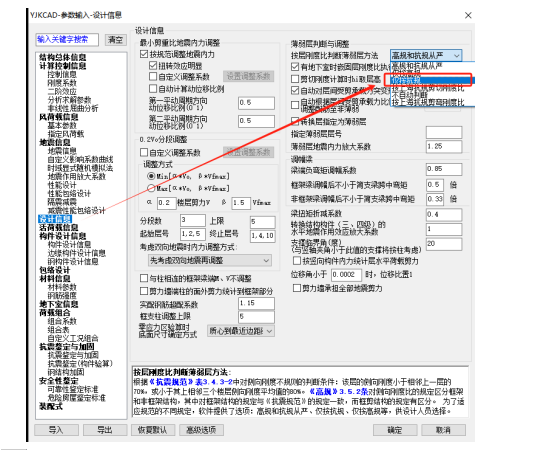Click 确定 to confirm settings
This screenshot has width=559, height=450.
395,430
